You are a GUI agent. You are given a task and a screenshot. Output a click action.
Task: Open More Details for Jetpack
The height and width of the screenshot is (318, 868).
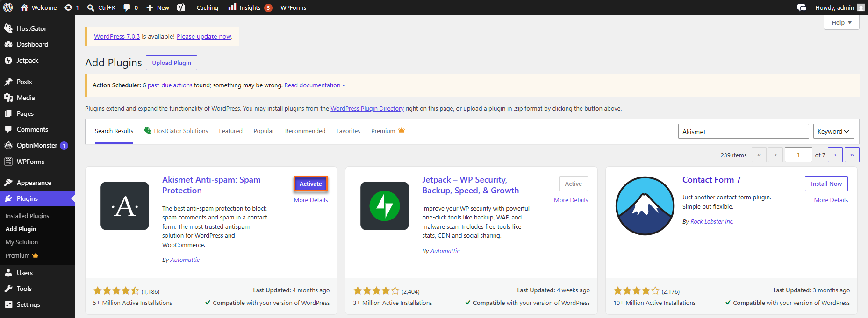pos(571,200)
